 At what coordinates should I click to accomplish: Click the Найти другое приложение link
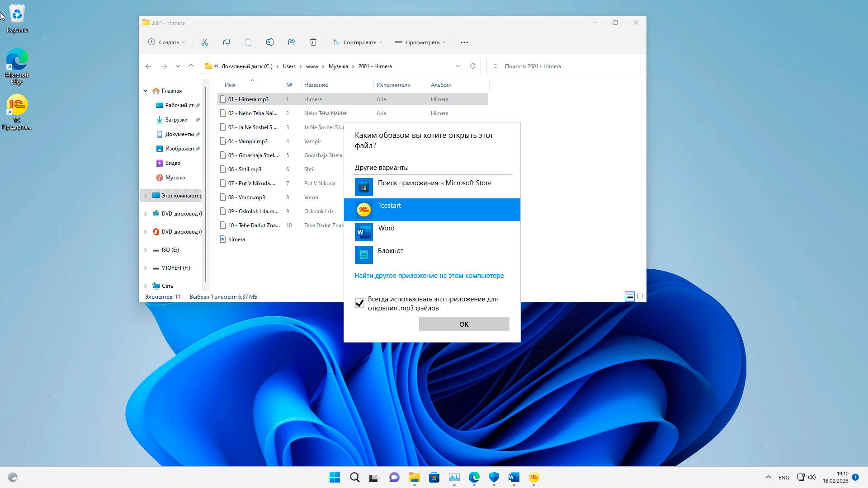click(x=429, y=276)
